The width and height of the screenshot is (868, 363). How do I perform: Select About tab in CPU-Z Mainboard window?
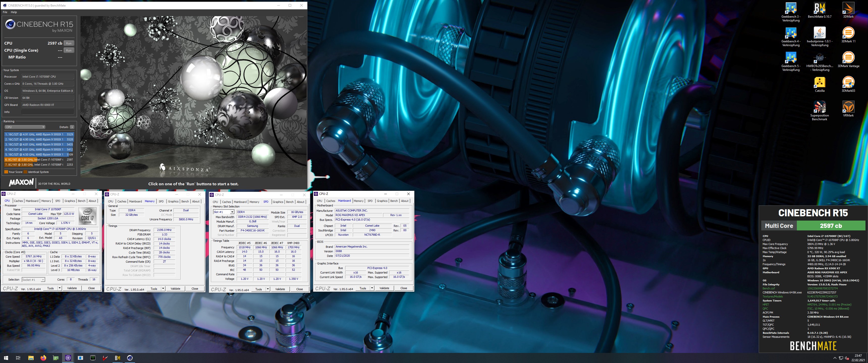(x=405, y=201)
